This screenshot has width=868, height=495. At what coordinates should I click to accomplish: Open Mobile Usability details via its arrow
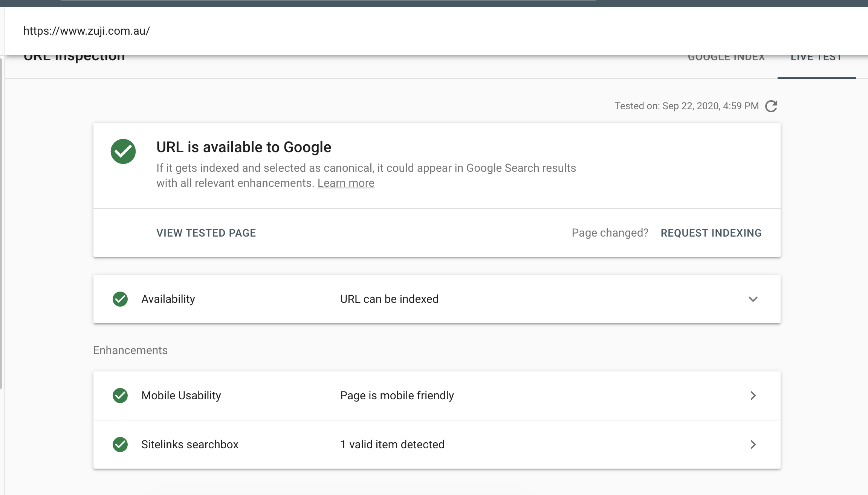click(x=753, y=396)
